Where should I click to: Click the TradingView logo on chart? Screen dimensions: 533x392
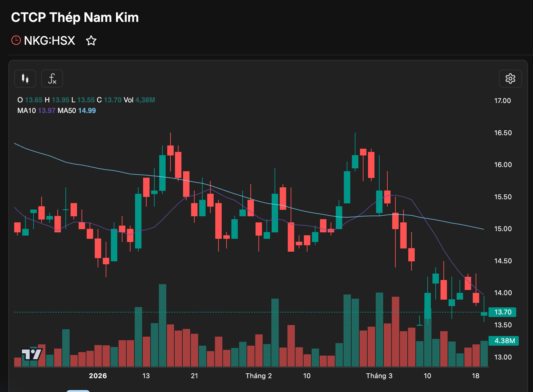[x=32, y=354]
